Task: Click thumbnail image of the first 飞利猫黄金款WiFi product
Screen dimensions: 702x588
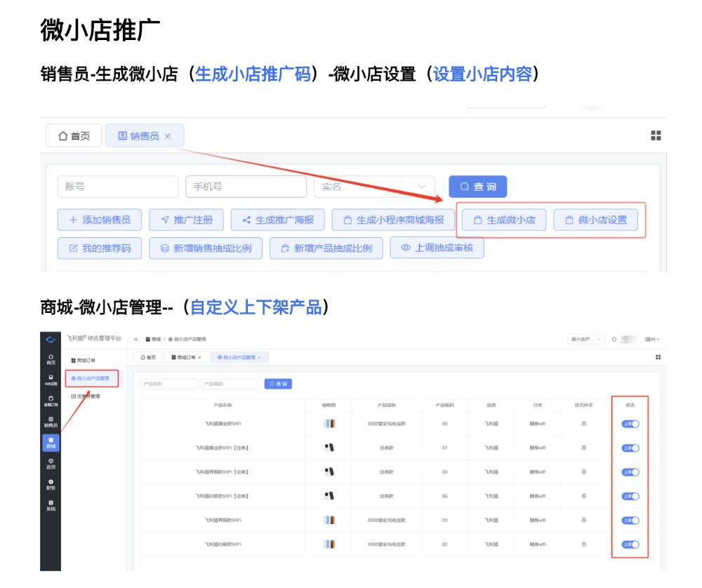Action: click(x=329, y=424)
